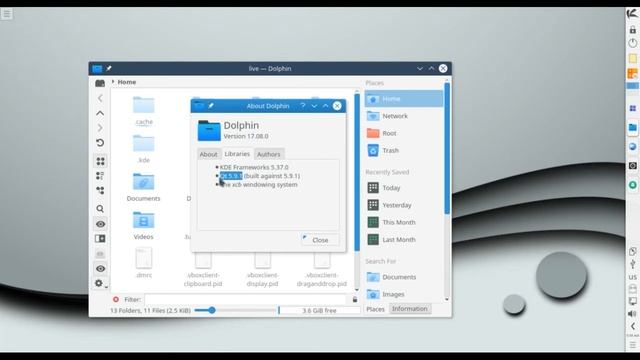Open the About tab
Image resolution: width=640 pixels, height=360 pixels.
pos(208,154)
